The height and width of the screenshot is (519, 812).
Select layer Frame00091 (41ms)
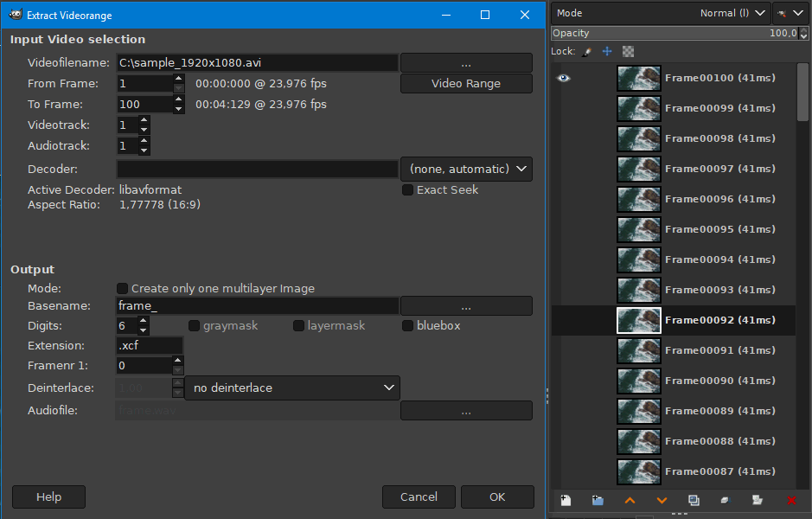[x=674, y=350]
